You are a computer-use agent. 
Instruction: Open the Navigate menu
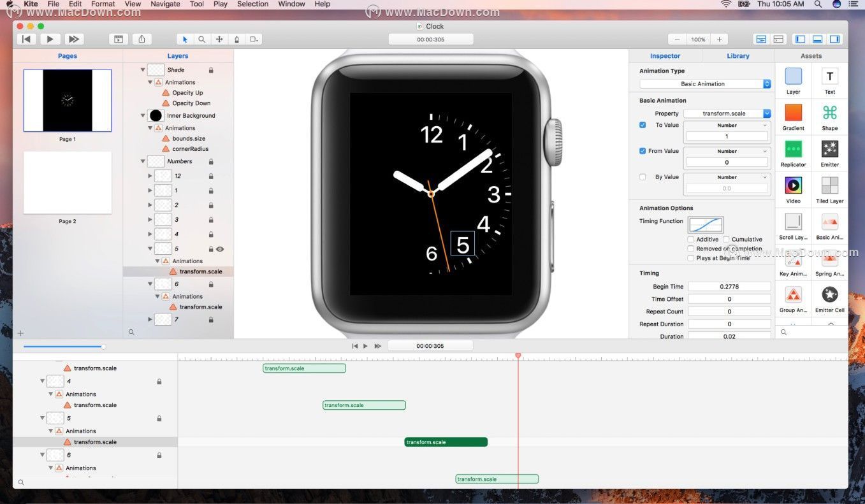coord(165,4)
